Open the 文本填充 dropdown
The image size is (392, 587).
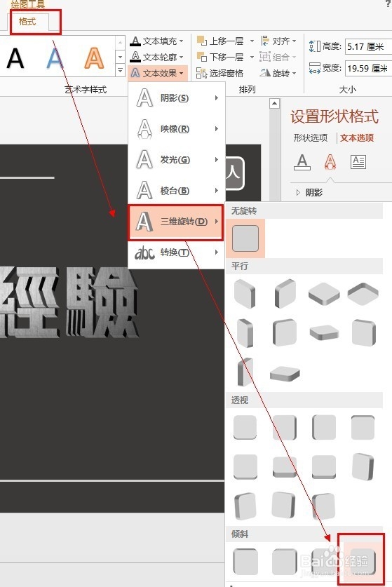tap(156, 41)
